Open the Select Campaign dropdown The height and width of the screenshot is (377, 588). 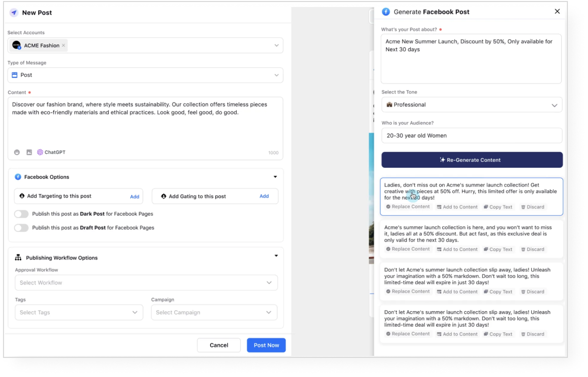(214, 312)
